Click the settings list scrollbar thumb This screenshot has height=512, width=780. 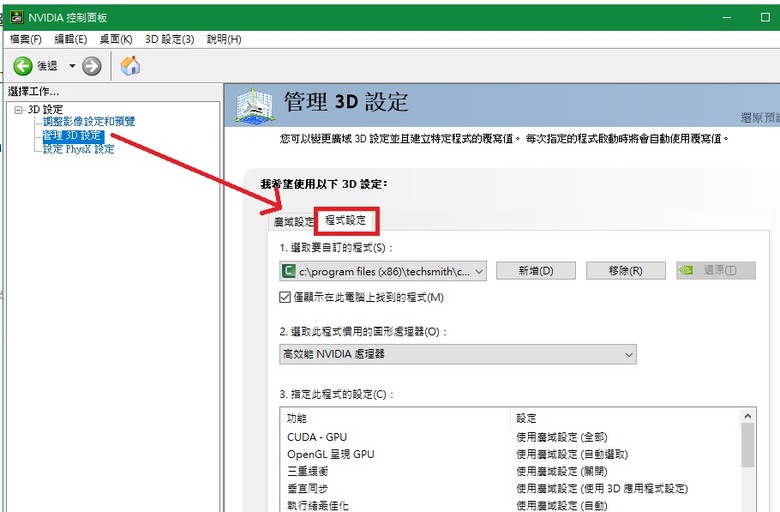pos(748,445)
